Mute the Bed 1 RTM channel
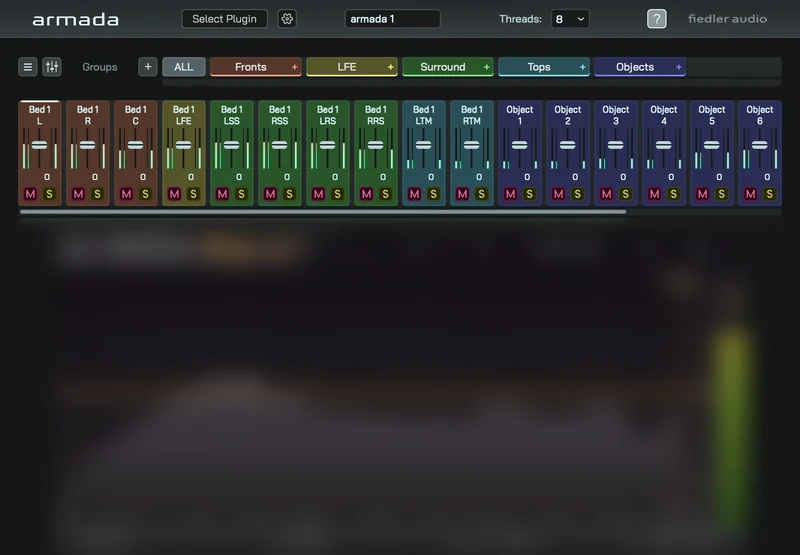The height and width of the screenshot is (555, 800). click(462, 194)
